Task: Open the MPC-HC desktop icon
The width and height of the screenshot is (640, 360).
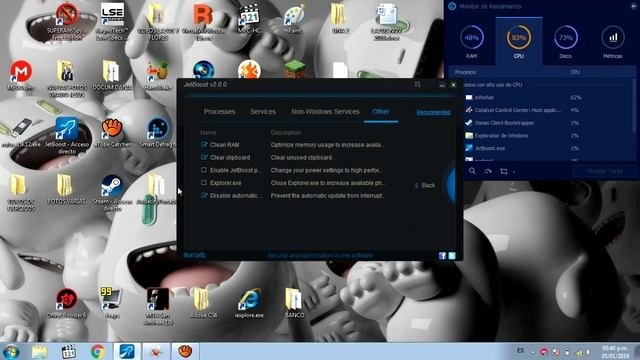Action: coord(249,19)
